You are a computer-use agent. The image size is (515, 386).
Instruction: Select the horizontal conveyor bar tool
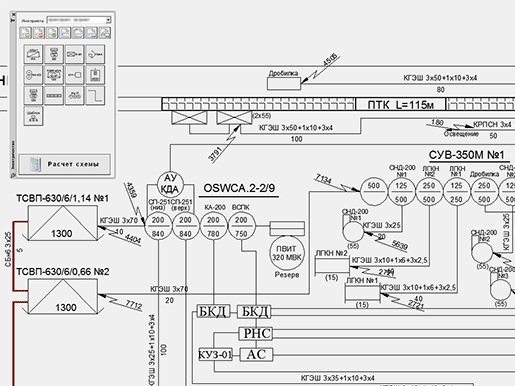click(54, 96)
